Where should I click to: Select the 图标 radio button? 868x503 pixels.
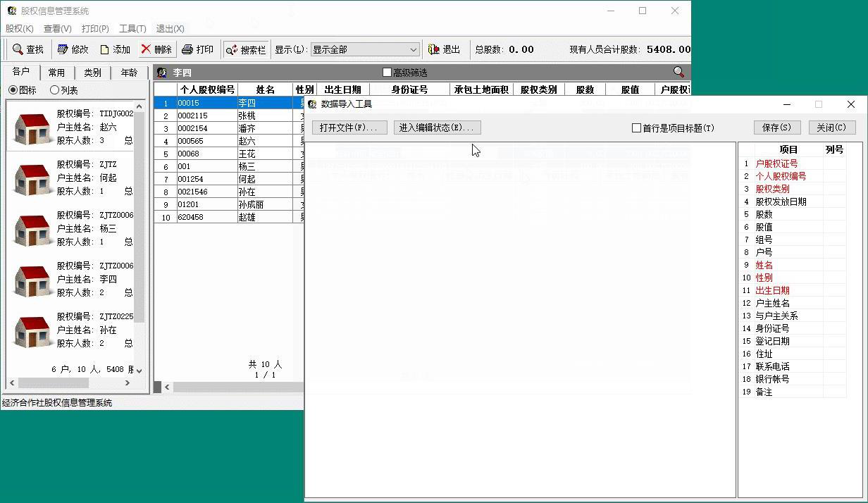23,90
